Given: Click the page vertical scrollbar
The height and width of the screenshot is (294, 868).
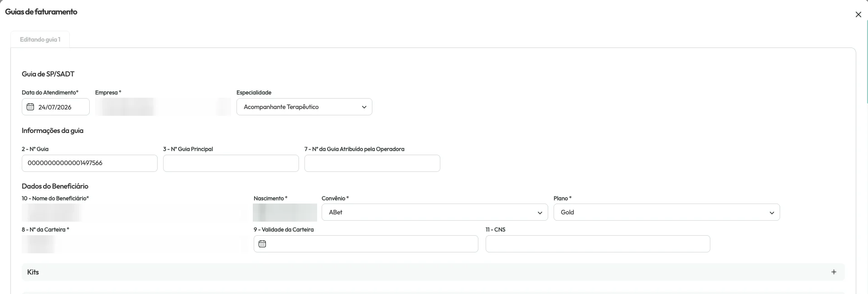Looking at the screenshot, I should (867, 61).
